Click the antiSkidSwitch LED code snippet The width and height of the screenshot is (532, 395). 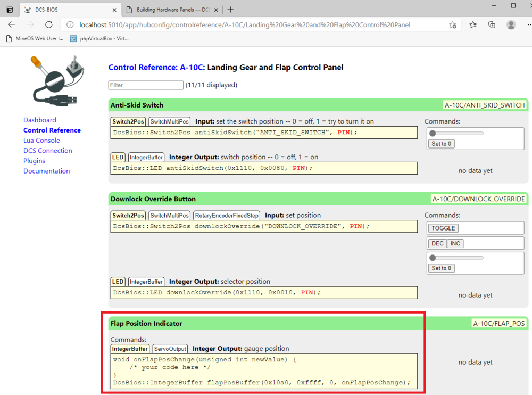coord(264,168)
